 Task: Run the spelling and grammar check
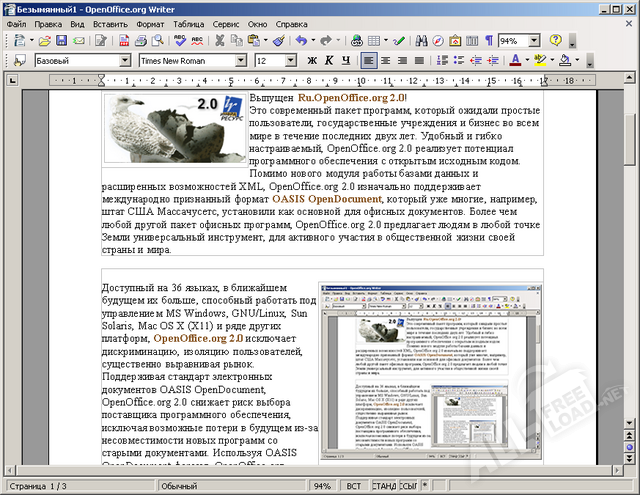pos(181,41)
